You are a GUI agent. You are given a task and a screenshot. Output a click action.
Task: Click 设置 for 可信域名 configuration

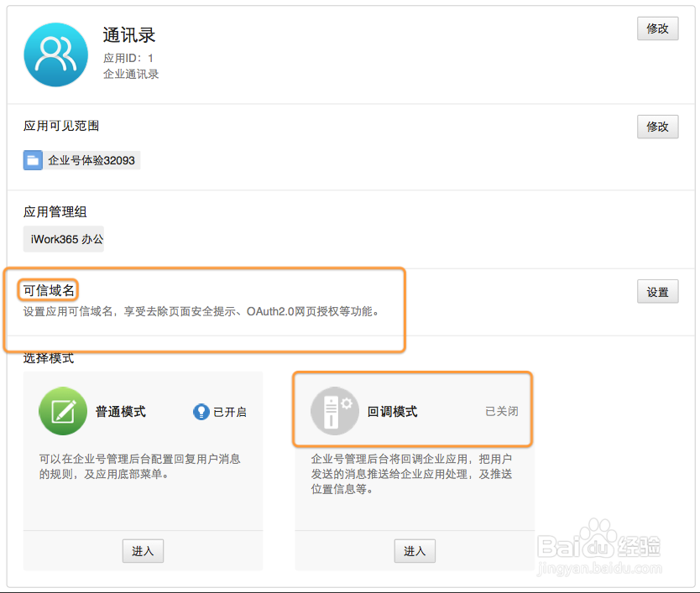(657, 292)
